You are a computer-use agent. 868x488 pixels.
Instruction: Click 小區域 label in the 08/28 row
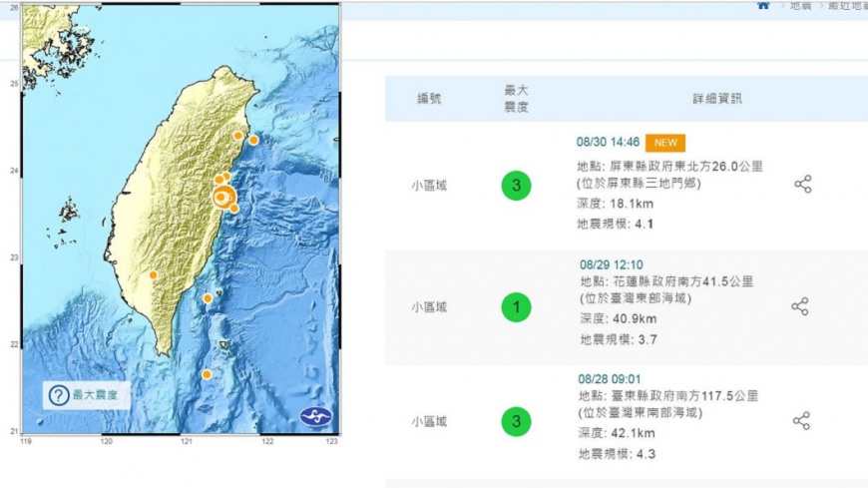pos(429,422)
